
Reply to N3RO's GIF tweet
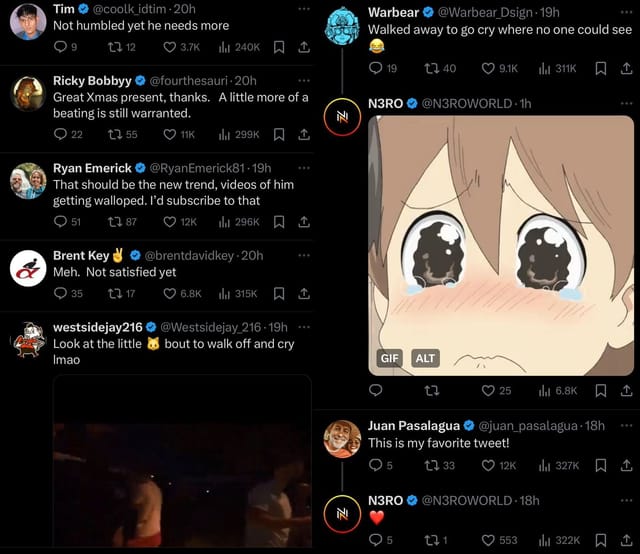[x=376, y=390]
